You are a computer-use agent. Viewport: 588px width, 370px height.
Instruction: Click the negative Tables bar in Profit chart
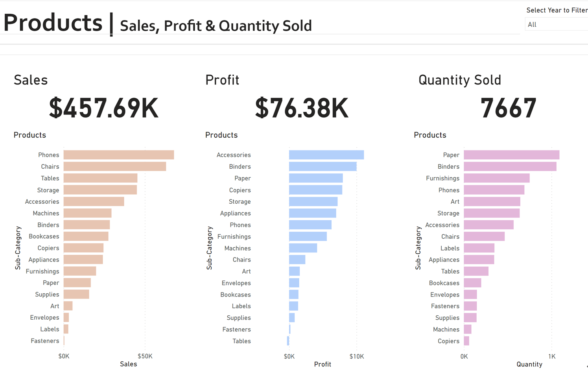pos(288,341)
